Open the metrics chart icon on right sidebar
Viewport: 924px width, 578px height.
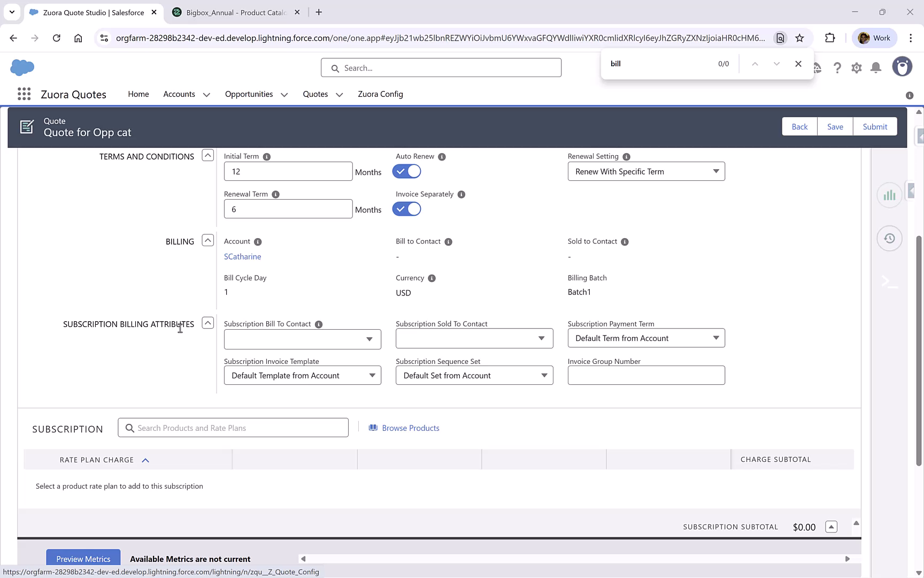(889, 195)
